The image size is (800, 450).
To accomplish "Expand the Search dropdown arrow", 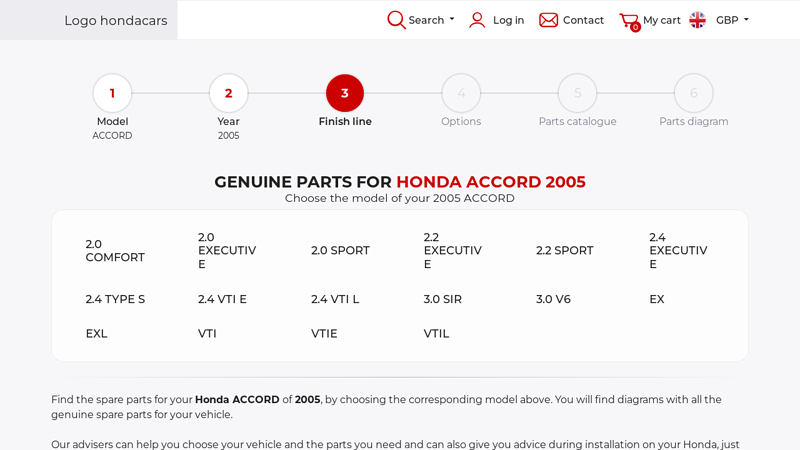I will pos(452,19).
